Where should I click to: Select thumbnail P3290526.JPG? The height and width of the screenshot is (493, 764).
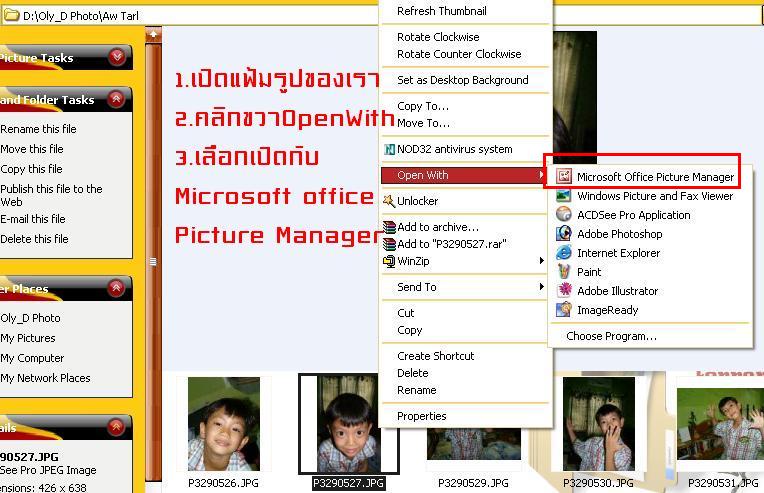point(224,424)
